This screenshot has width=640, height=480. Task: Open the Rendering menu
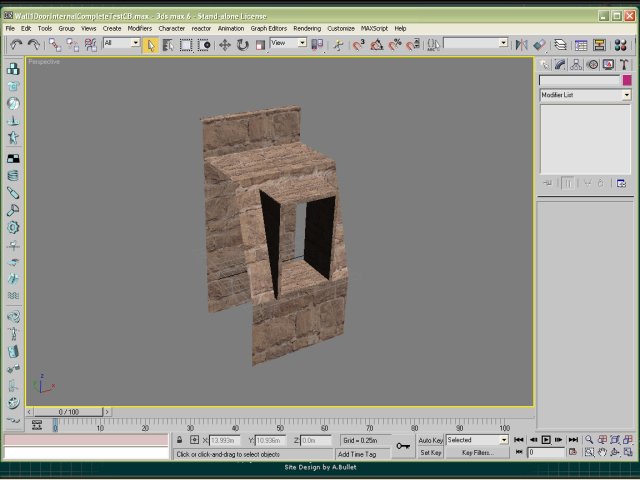307,28
